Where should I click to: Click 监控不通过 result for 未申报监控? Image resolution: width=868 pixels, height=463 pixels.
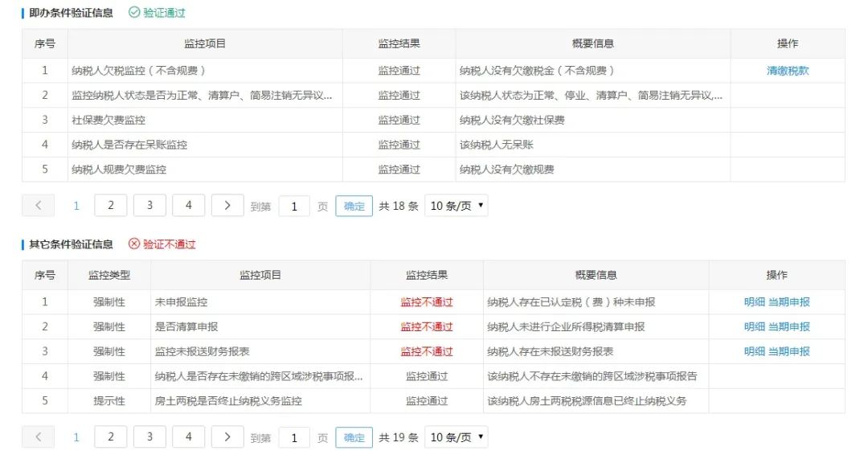pyautogui.click(x=427, y=302)
